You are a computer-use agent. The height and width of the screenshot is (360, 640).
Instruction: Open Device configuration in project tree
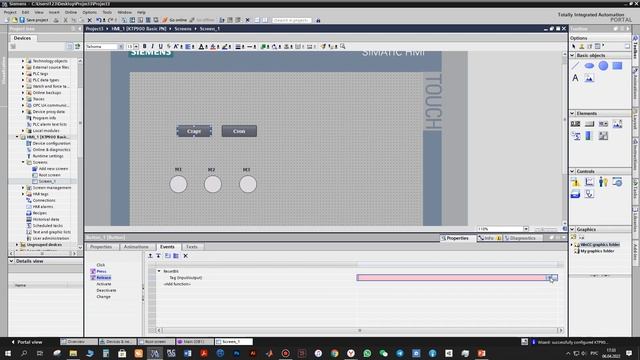[51, 143]
